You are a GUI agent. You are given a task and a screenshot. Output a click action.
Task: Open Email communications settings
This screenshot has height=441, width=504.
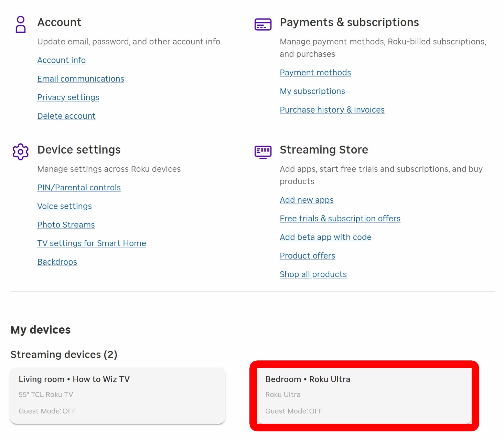click(81, 79)
